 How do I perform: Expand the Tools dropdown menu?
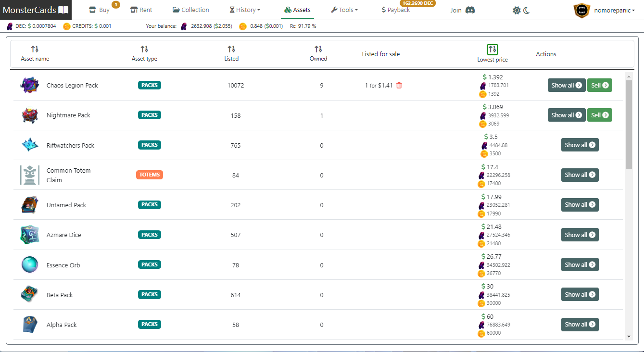click(x=344, y=10)
